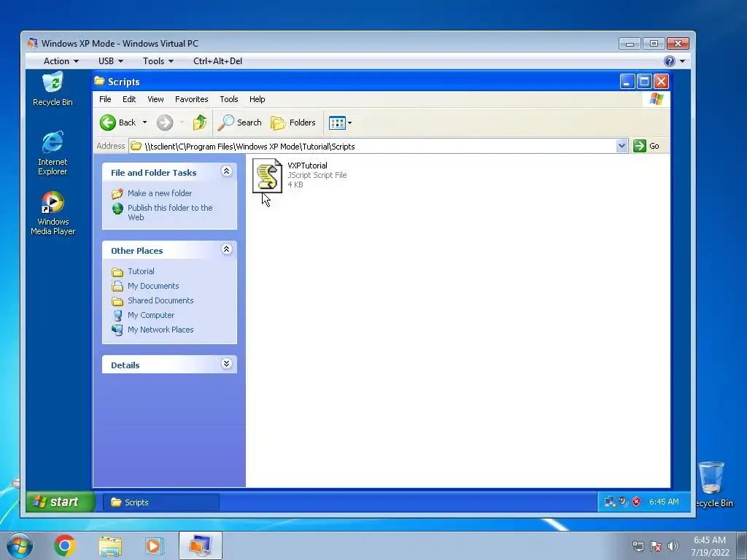Select the VXPTutorial file name
Viewport: 747px width, 560px height.
coord(307,166)
